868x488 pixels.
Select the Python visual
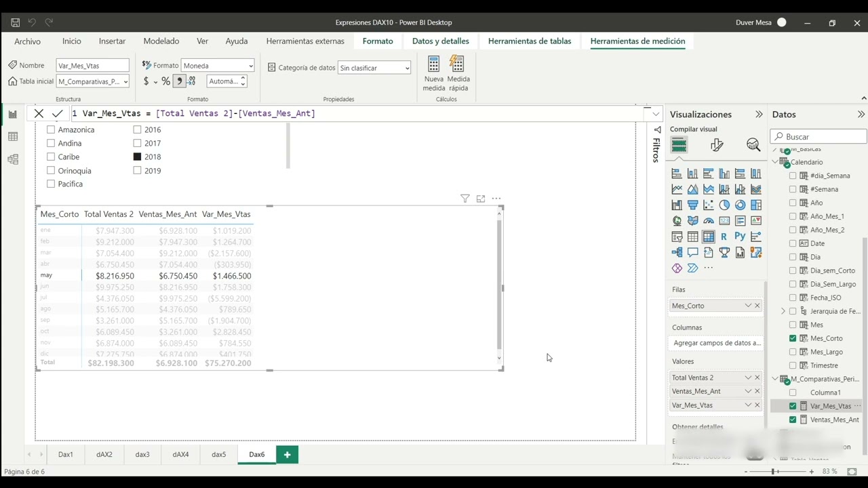(x=740, y=237)
